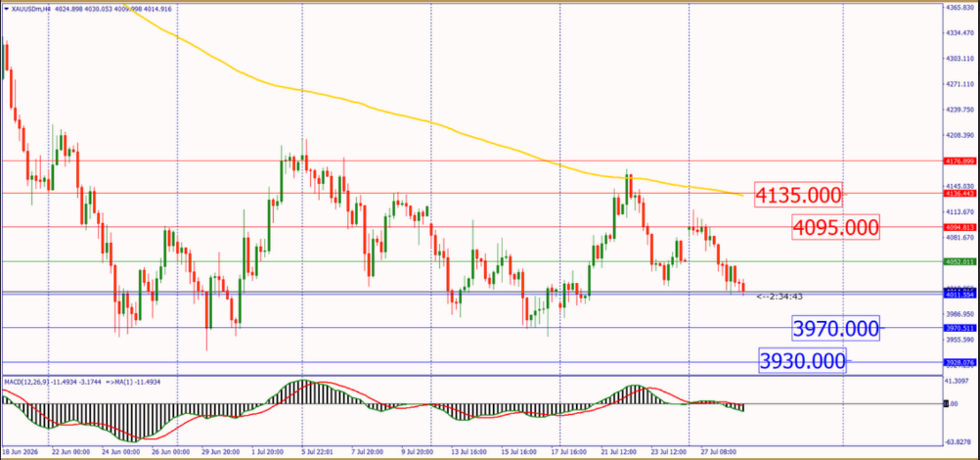Click the 15 Jul 16:00 time label
This screenshot has height=460, width=980.
(520, 451)
